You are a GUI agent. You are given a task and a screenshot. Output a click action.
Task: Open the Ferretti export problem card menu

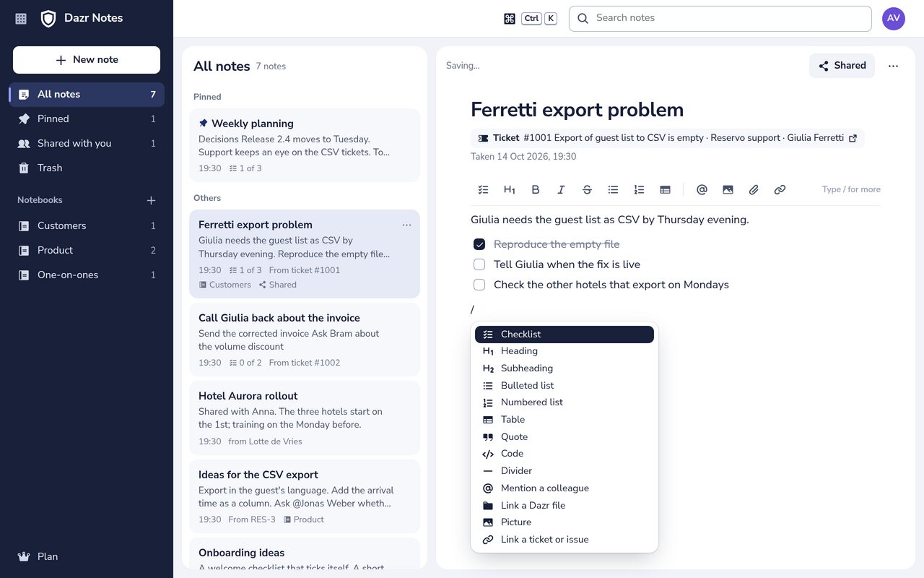coord(407,225)
